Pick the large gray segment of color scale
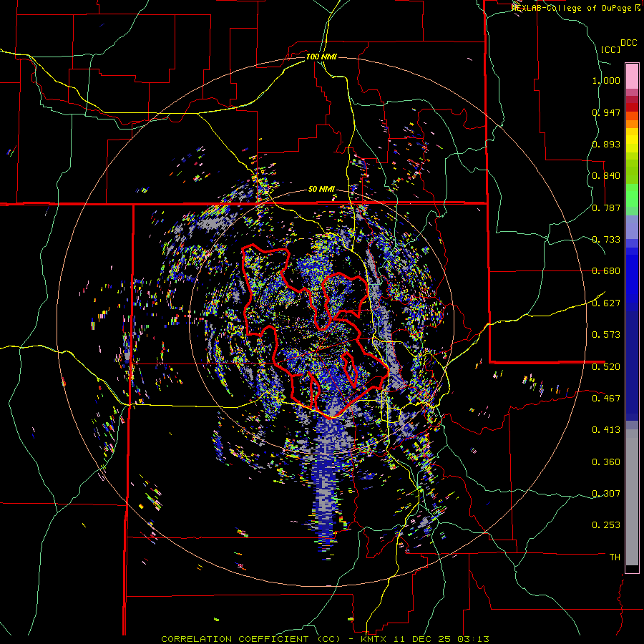 [x=632, y=497]
